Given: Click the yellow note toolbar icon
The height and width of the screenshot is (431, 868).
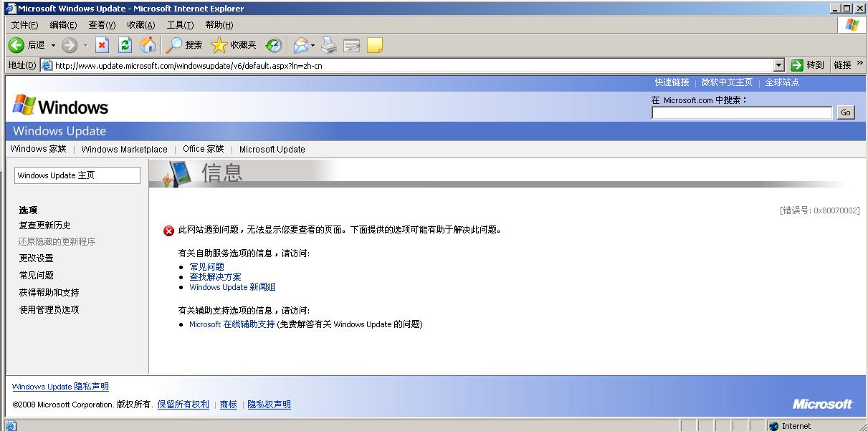Looking at the screenshot, I should tap(374, 45).
